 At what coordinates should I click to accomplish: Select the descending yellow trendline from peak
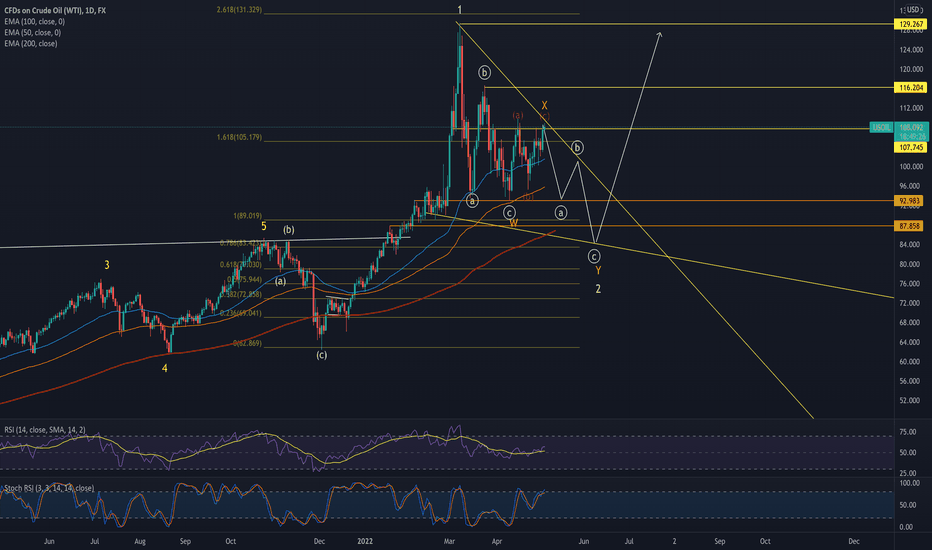(634, 220)
